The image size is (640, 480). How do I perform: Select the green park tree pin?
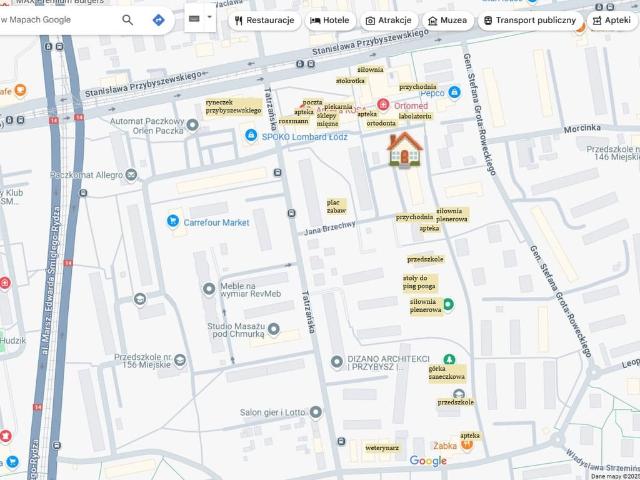coord(449,359)
